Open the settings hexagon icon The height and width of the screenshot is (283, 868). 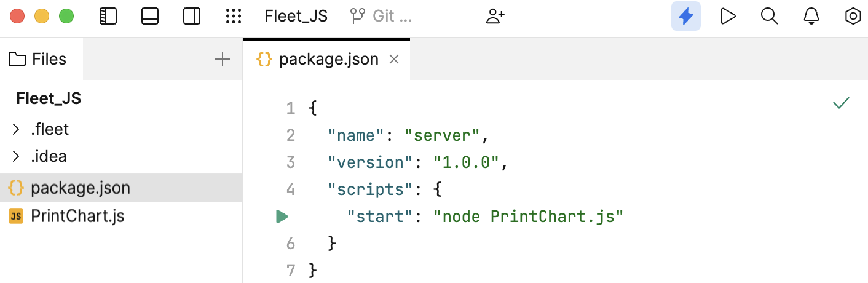click(853, 17)
